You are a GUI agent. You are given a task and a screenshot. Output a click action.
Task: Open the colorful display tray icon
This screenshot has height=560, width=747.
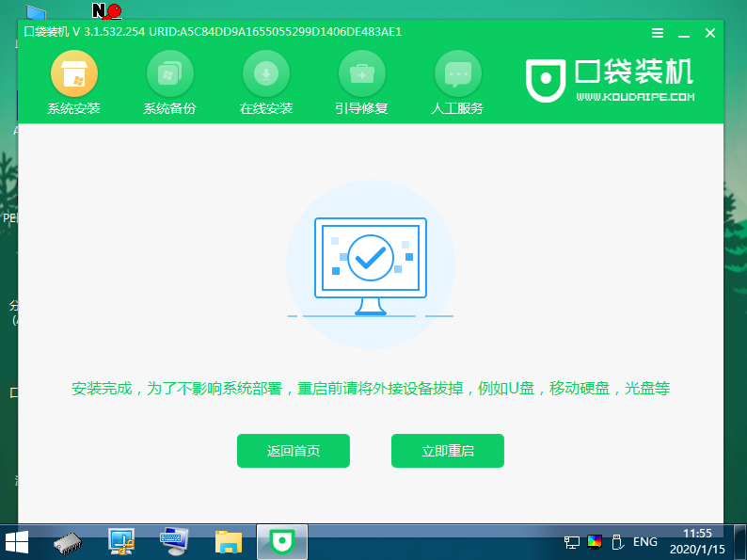click(595, 542)
